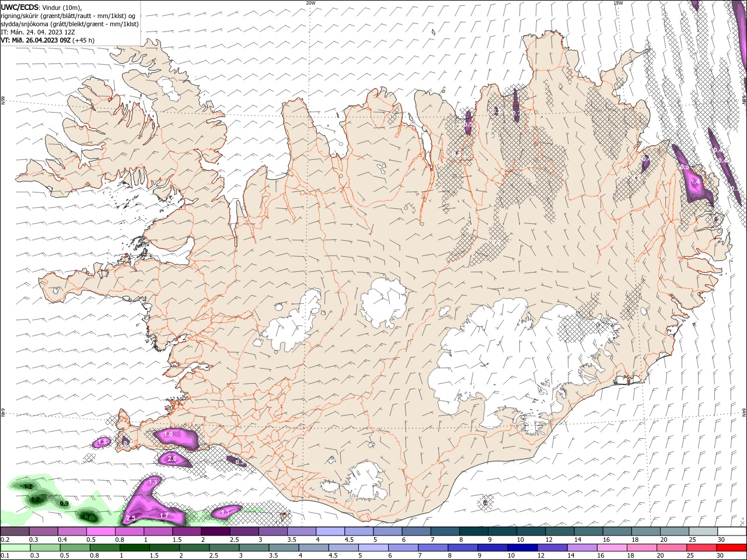Image resolution: width=747 pixels, height=560 pixels.
Task: Click the dull mauve 0.2 swatch on upper scale
Action: (16, 531)
